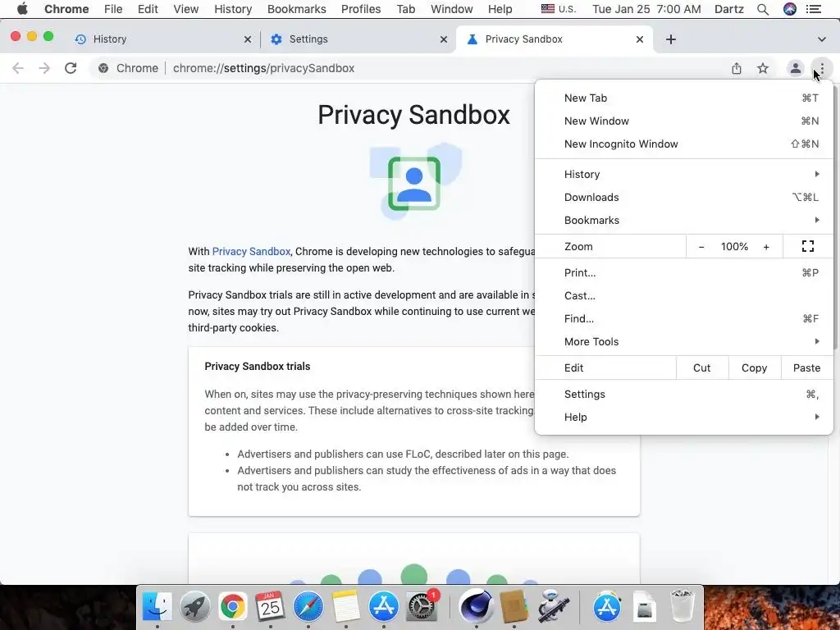Click the Chrome site info icon in the address bar

click(103, 68)
